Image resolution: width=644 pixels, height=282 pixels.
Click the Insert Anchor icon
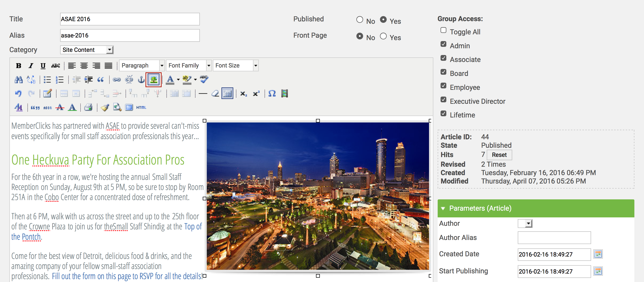(x=141, y=80)
